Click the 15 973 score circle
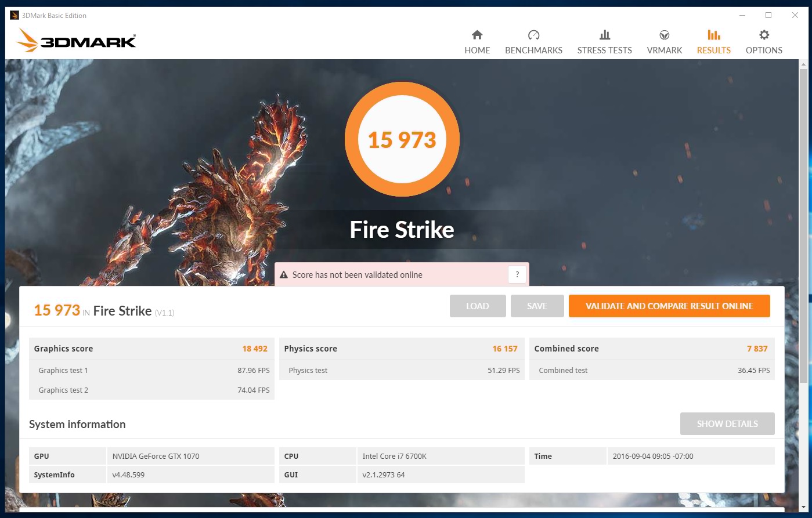 point(402,140)
